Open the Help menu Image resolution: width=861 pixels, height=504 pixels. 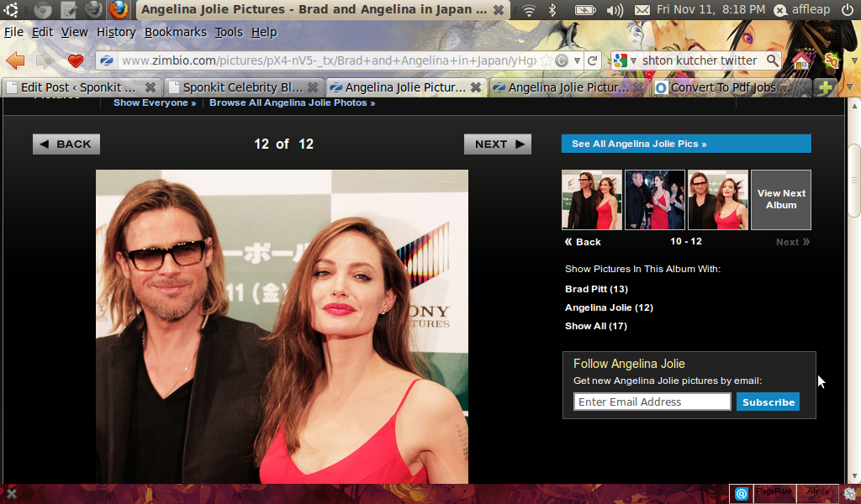pos(264,33)
